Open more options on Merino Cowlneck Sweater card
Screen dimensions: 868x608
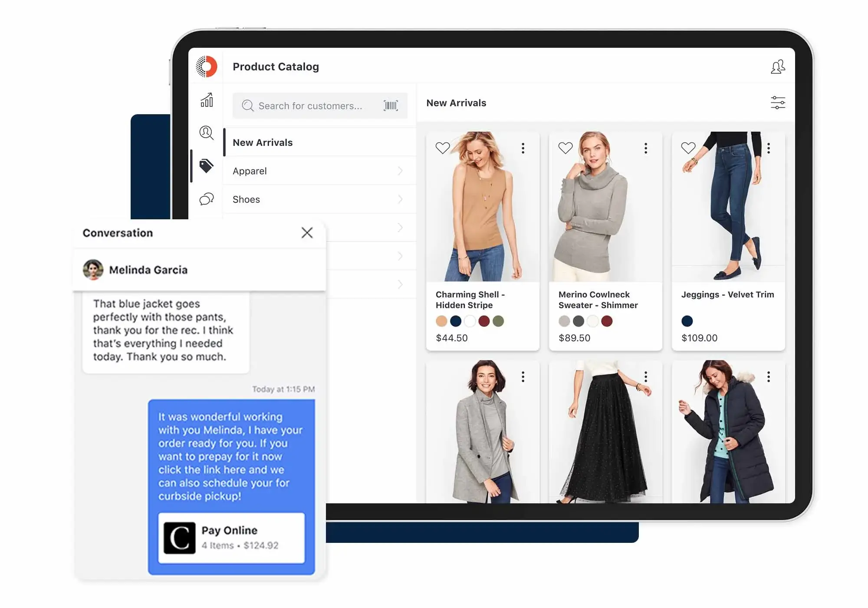point(646,148)
